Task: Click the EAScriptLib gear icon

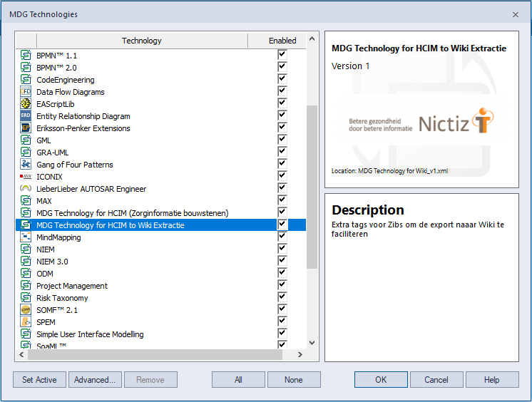Action: [26, 104]
